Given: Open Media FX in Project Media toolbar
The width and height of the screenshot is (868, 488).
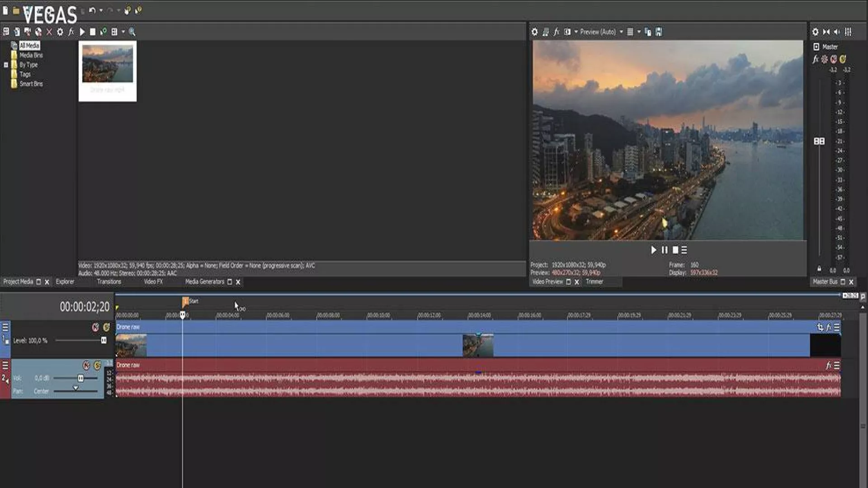Looking at the screenshot, I should tap(71, 32).
